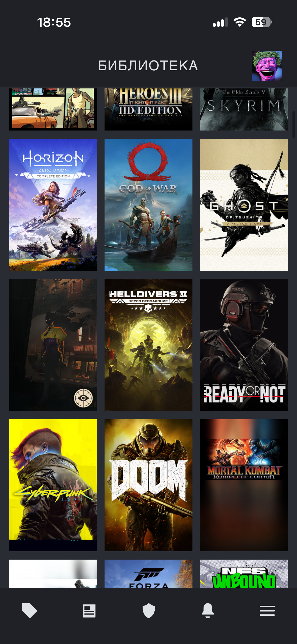This screenshot has width=297, height=644.
Task: Select Helldivers II game cover
Action: point(148,345)
